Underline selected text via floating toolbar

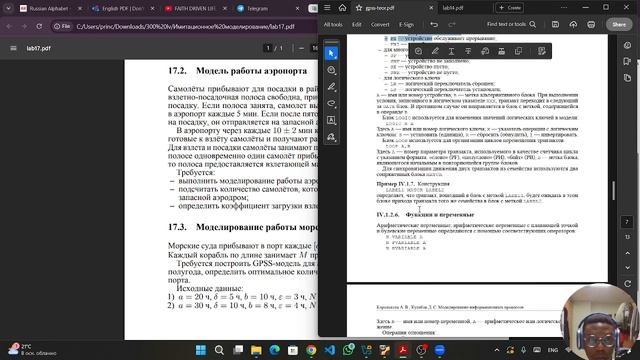tap(451, 51)
